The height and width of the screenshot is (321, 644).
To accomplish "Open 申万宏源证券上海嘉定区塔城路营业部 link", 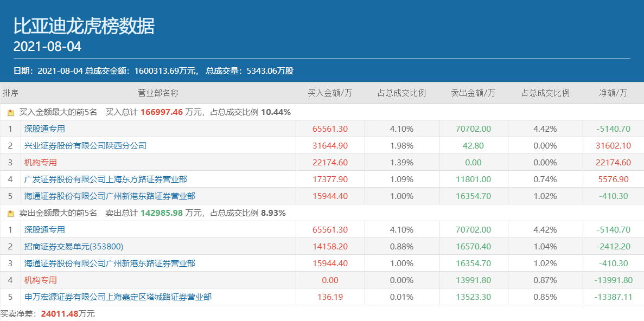I will point(118,297).
